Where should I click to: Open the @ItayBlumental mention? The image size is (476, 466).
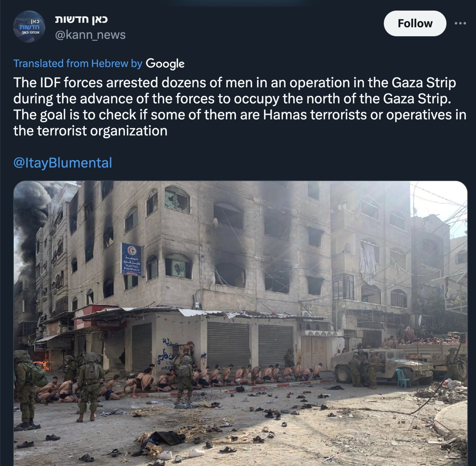click(63, 163)
